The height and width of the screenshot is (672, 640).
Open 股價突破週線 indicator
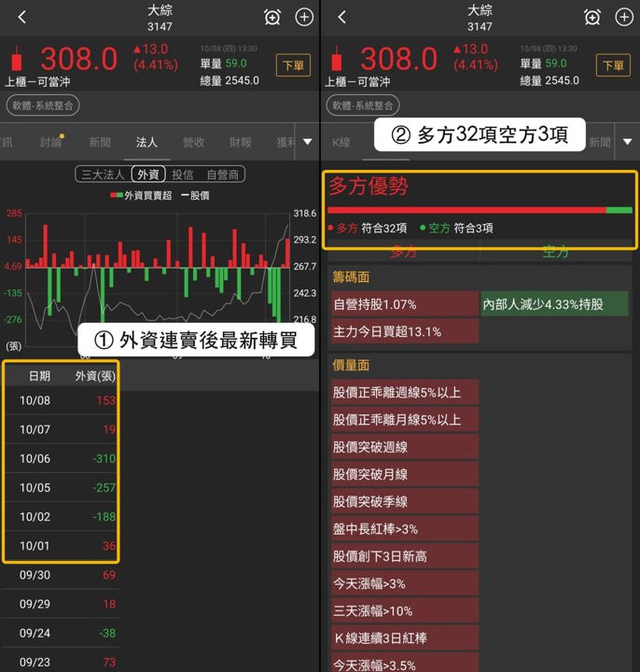(405, 447)
